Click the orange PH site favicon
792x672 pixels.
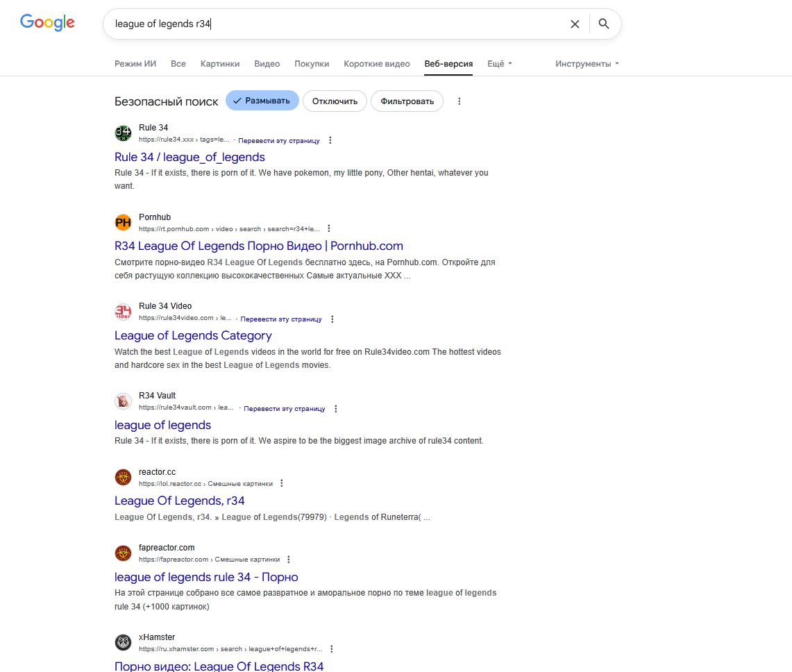pyautogui.click(x=123, y=222)
